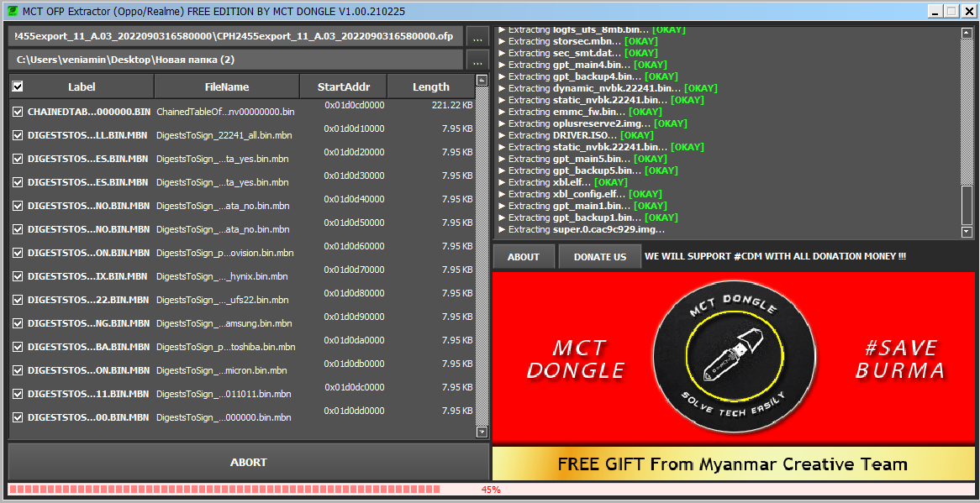Click start address 0x01d0d10000
980x503 pixels.
[355, 128]
